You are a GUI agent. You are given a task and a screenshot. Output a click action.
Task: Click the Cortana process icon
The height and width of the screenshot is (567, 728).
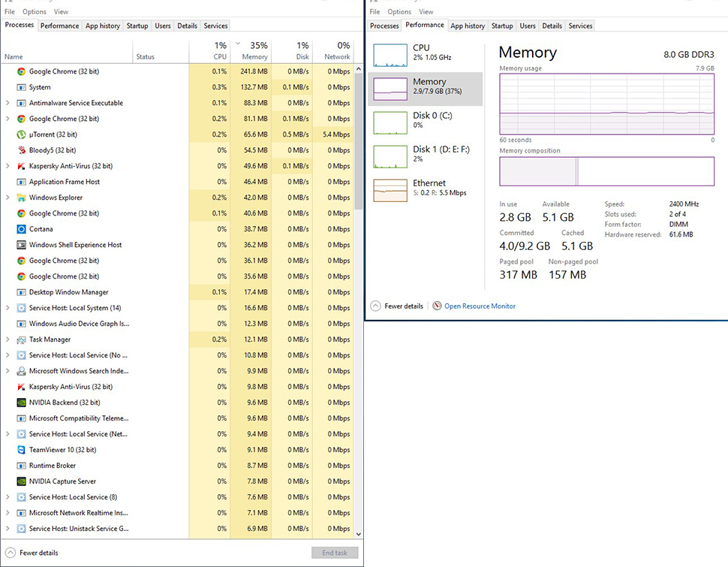tap(22, 229)
